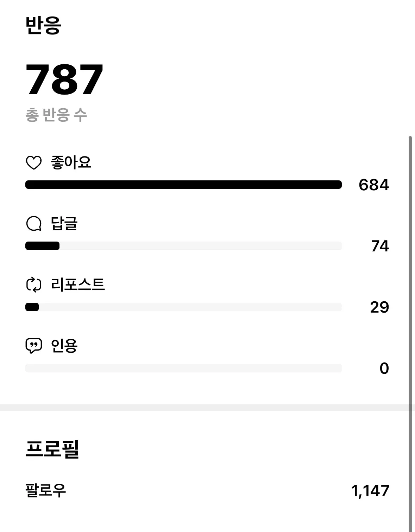Click the replies count 74

coord(380,246)
